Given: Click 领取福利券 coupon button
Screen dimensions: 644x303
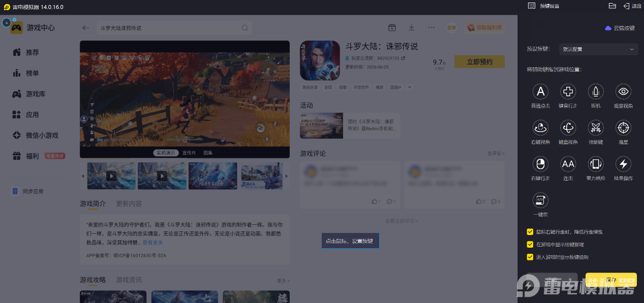Looking at the screenshot, I should 485,28.
